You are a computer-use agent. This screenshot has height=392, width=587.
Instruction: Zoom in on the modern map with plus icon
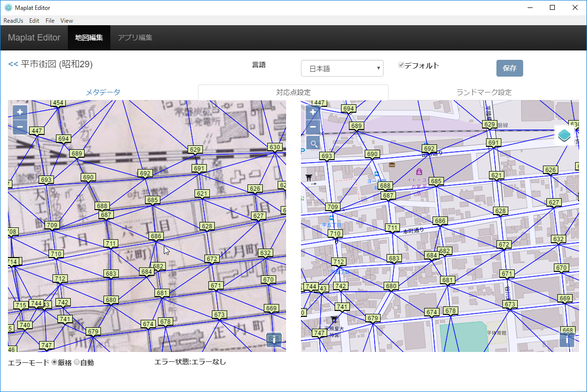click(313, 113)
